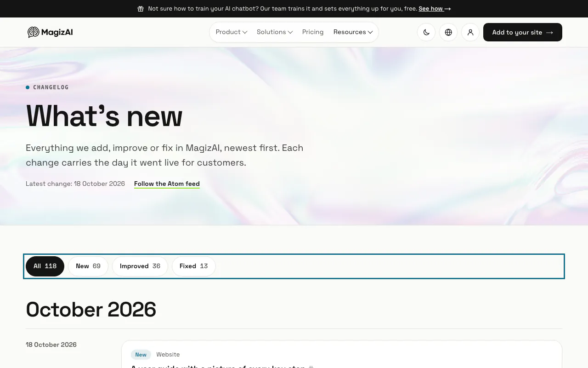
Task: Click the 'New' badge on the entry card
Action: click(141, 355)
